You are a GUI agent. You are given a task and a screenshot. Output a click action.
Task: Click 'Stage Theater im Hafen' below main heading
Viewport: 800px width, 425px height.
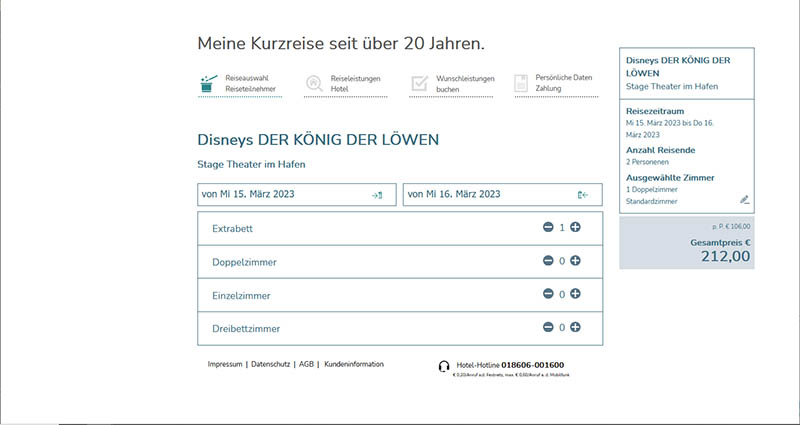[251, 165]
